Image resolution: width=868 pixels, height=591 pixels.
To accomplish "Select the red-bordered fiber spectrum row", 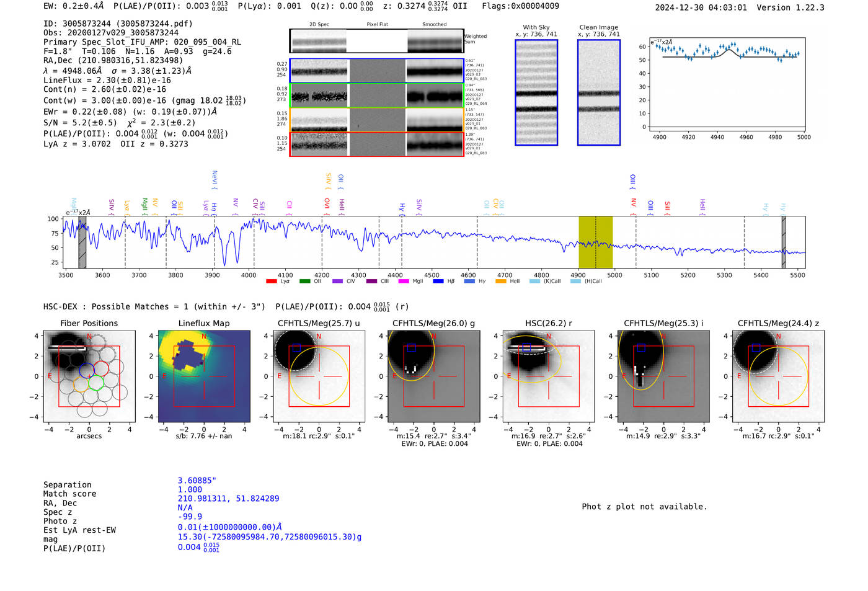I will [376, 144].
